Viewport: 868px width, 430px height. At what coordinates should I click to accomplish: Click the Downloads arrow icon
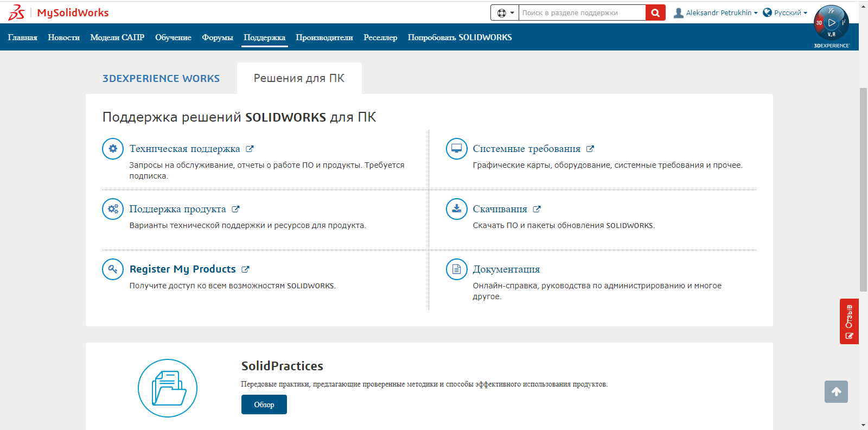pyautogui.click(x=456, y=209)
